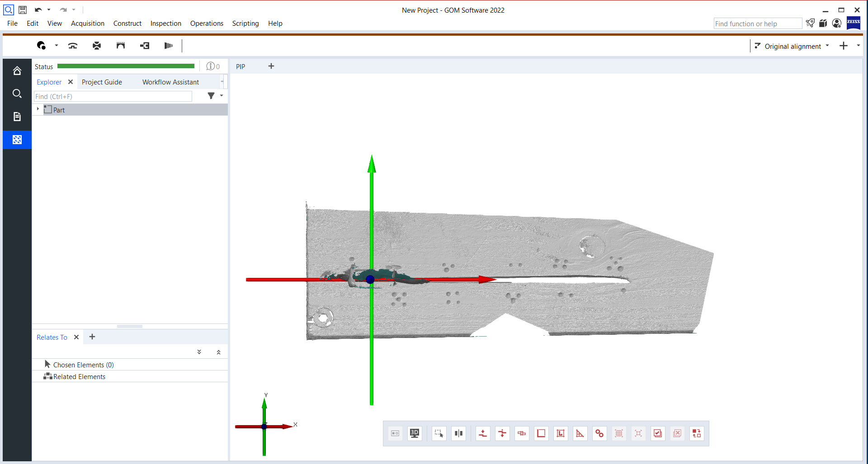Open the Help menu

275,23
